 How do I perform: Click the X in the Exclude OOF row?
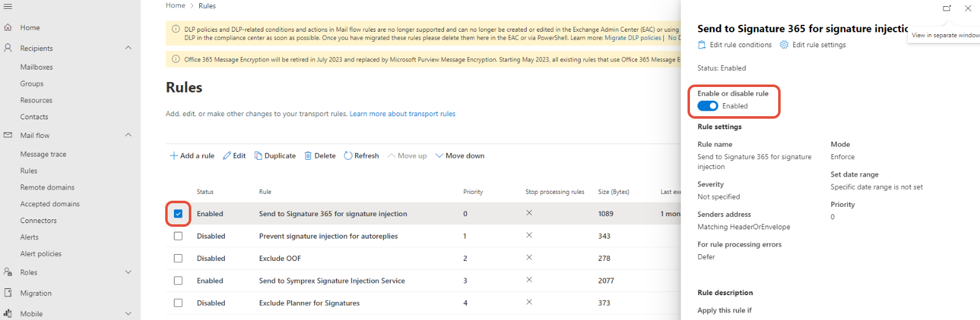pyautogui.click(x=529, y=257)
